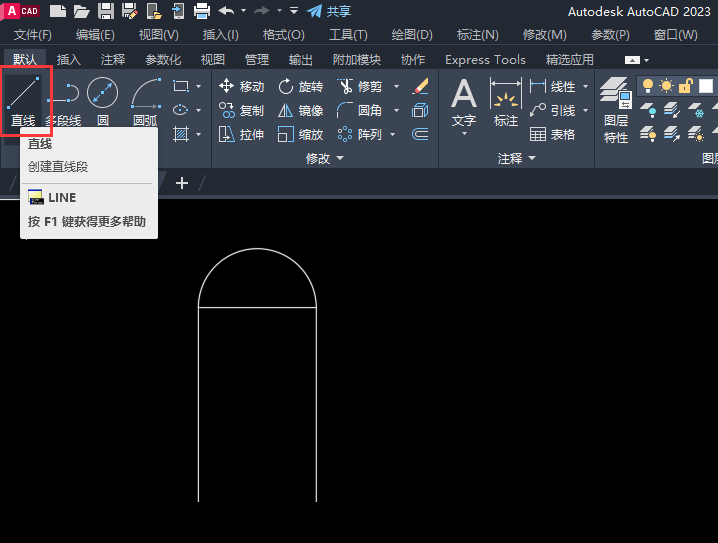
Task: Open the 文件(F) menu
Action: point(33,35)
